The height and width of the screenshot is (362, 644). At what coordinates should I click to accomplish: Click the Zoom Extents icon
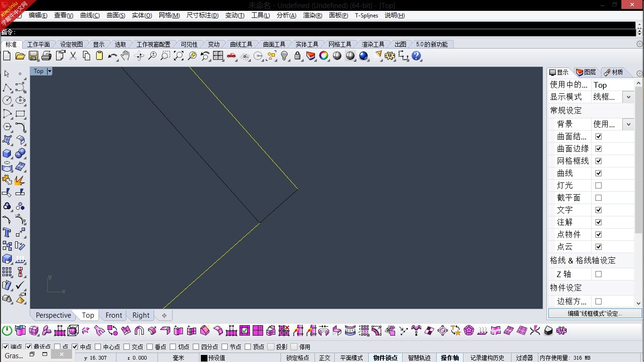click(x=179, y=56)
